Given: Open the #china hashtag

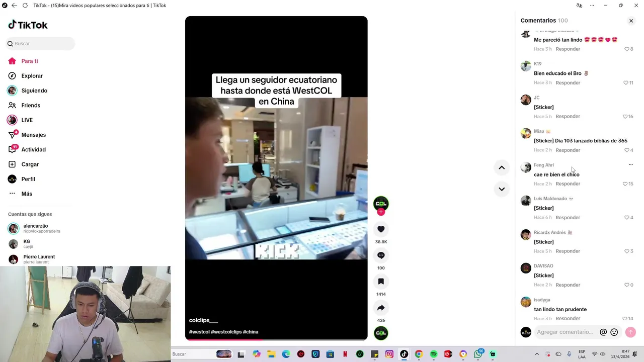Looking at the screenshot, I should pyautogui.click(x=251, y=332).
